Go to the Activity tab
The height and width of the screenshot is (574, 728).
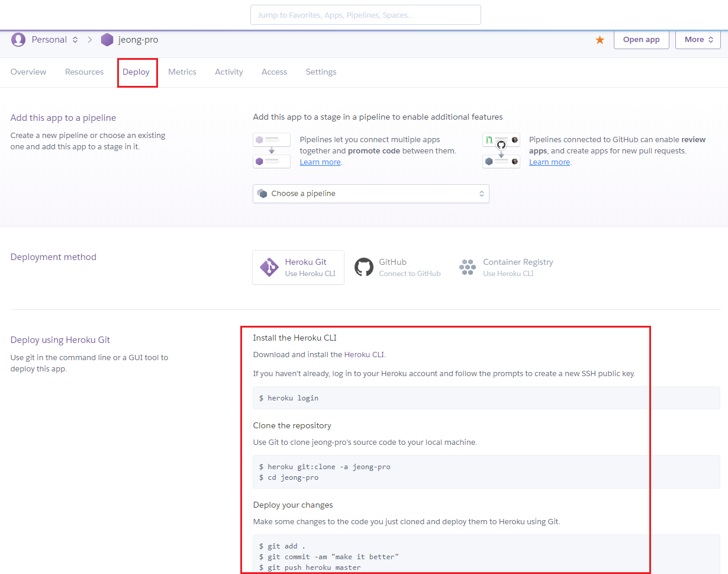229,72
